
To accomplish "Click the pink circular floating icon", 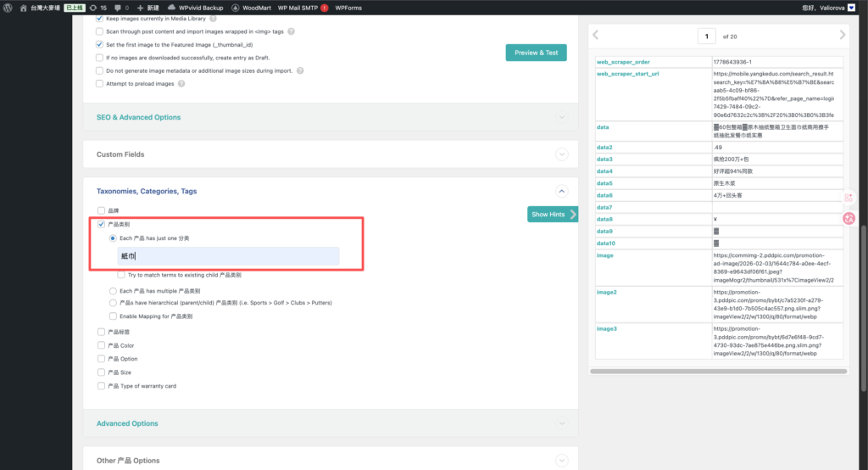I will (x=849, y=218).
